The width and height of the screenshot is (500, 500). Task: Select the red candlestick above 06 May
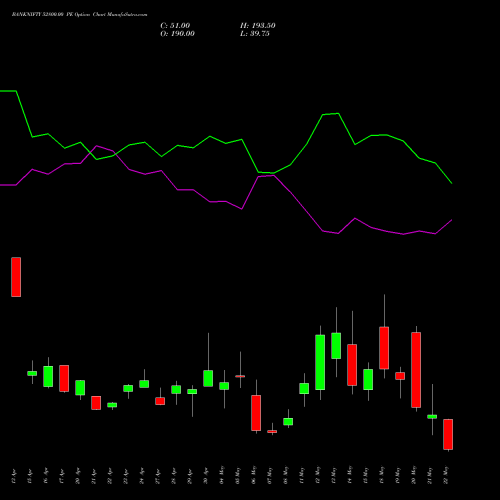(256, 413)
